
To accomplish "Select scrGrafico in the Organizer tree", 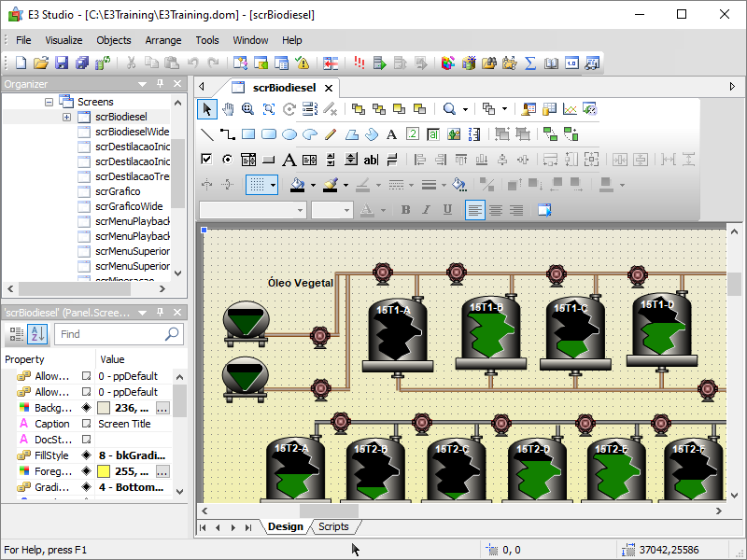I will click(116, 191).
